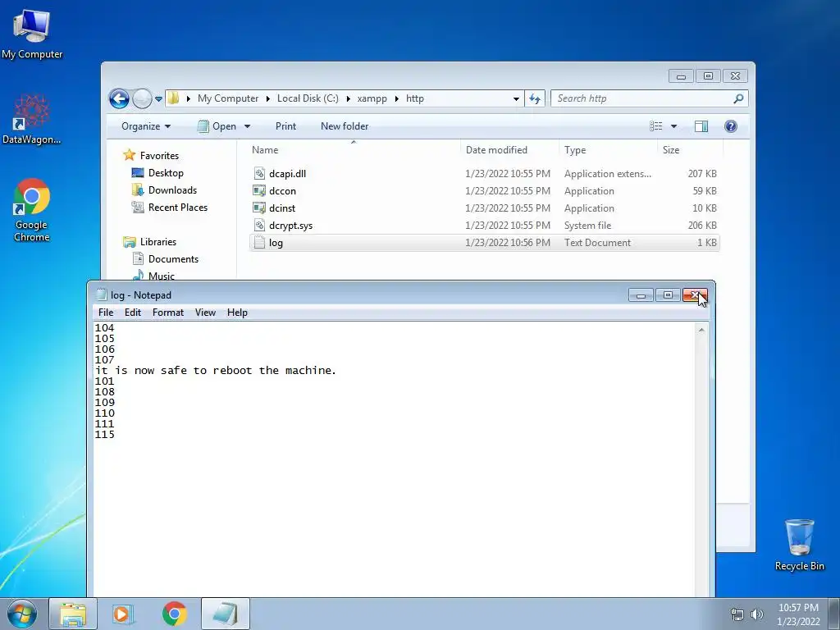Open the My Computer desktop icon
Viewport: 840px width, 630px height.
[32, 34]
